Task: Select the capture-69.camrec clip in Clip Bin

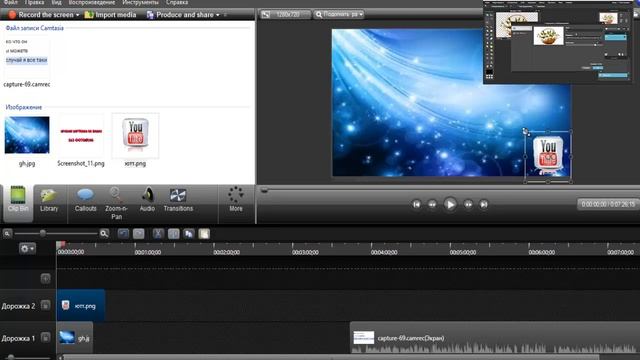Action: tap(27, 57)
